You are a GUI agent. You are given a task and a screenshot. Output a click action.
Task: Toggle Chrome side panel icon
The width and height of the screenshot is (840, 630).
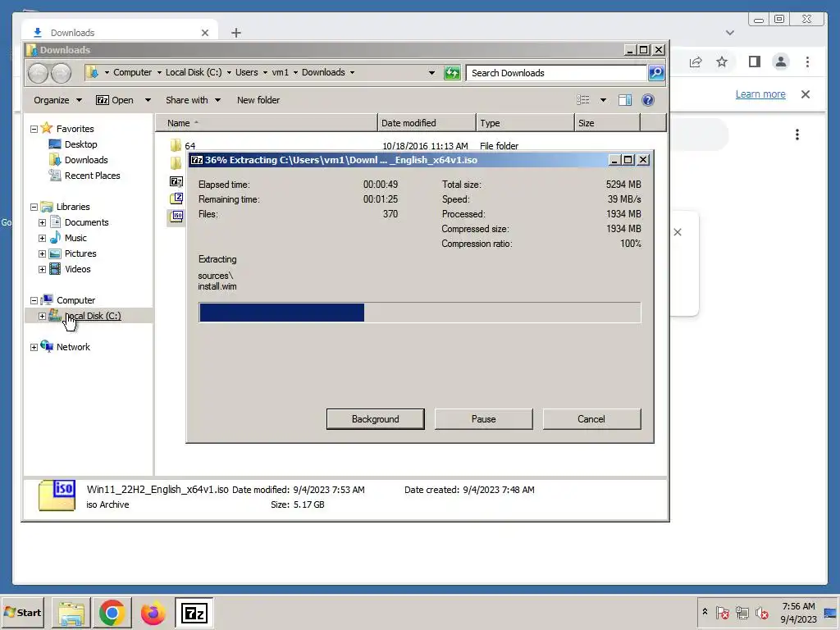click(755, 62)
